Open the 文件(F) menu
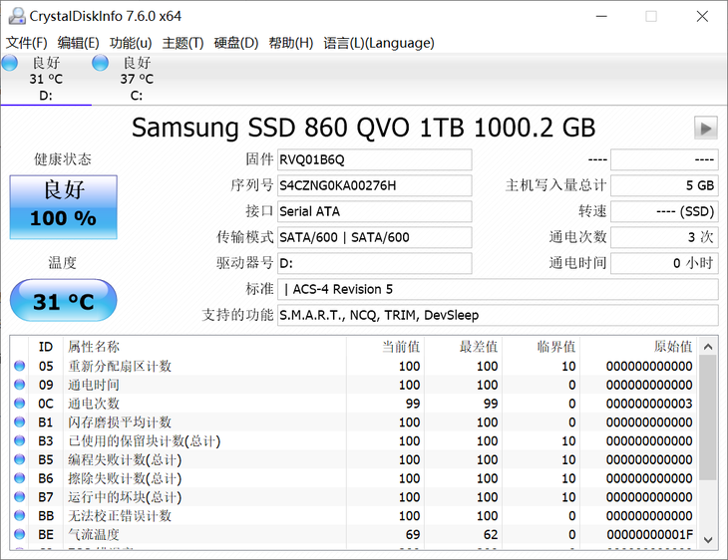 [x=27, y=43]
